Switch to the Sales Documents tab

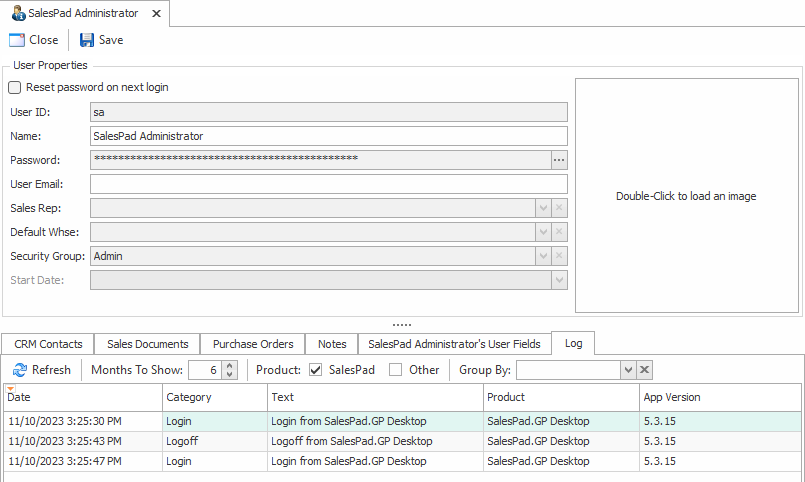pyautogui.click(x=147, y=344)
